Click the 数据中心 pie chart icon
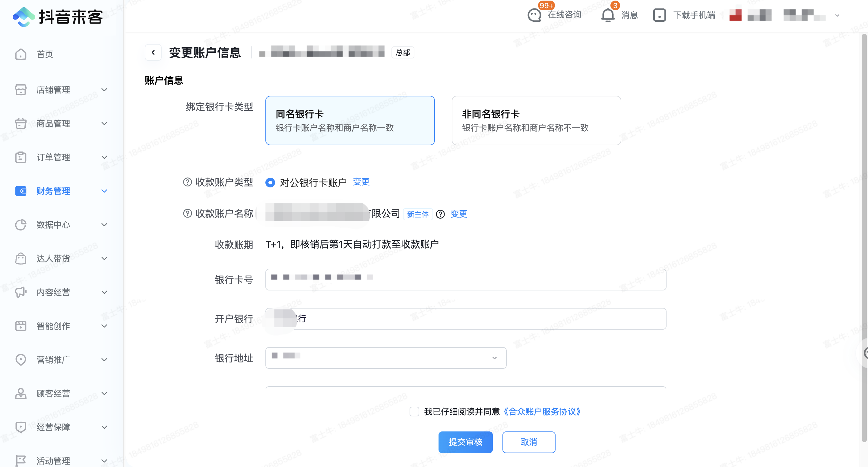 coord(21,224)
